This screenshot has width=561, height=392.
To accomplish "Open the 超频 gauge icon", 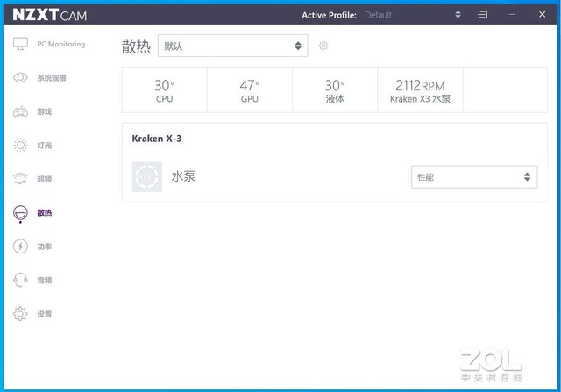I will [x=20, y=179].
